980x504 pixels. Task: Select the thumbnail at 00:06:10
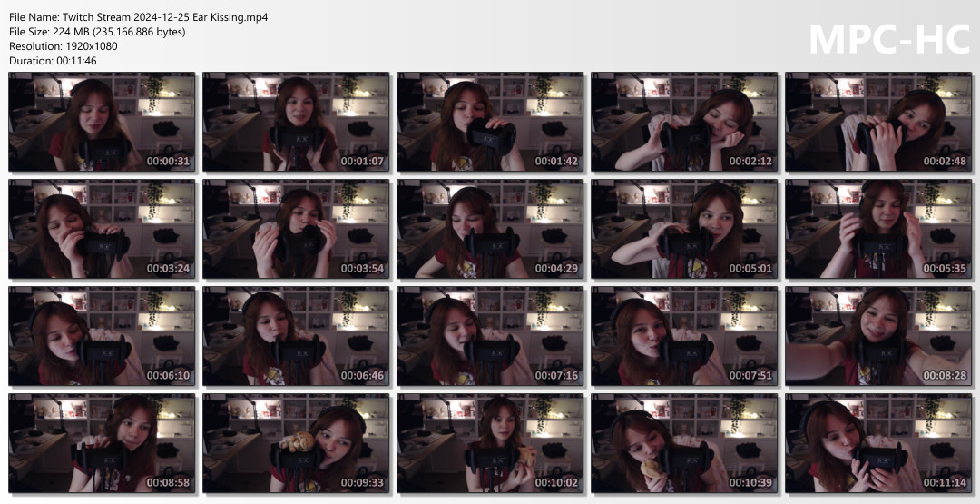[102, 336]
